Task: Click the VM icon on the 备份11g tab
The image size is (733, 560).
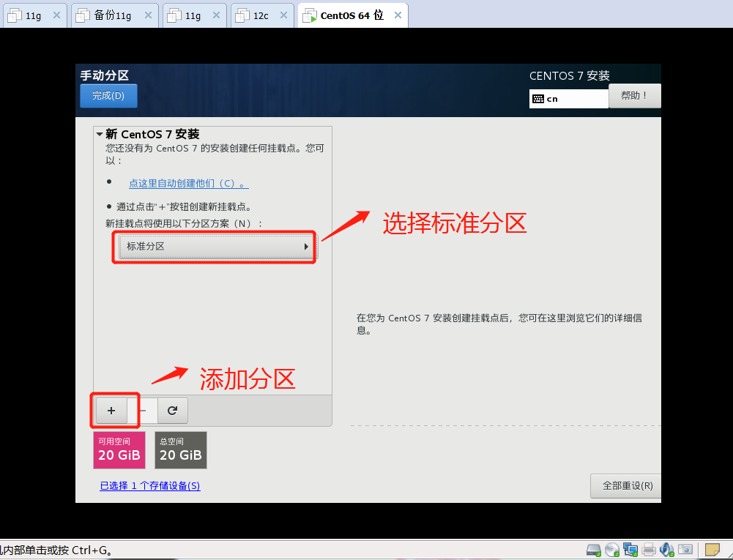Action: pos(83,15)
